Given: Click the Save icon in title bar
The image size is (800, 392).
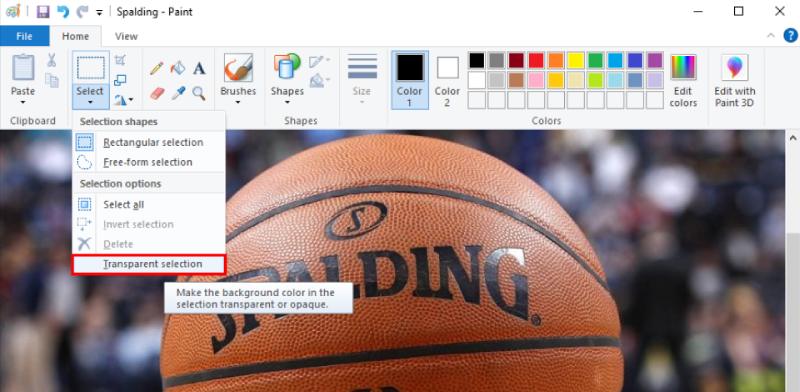Looking at the screenshot, I should (x=43, y=11).
